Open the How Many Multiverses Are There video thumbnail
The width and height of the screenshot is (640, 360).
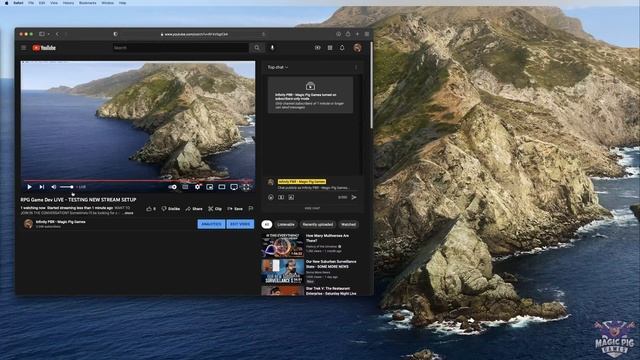point(282,245)
